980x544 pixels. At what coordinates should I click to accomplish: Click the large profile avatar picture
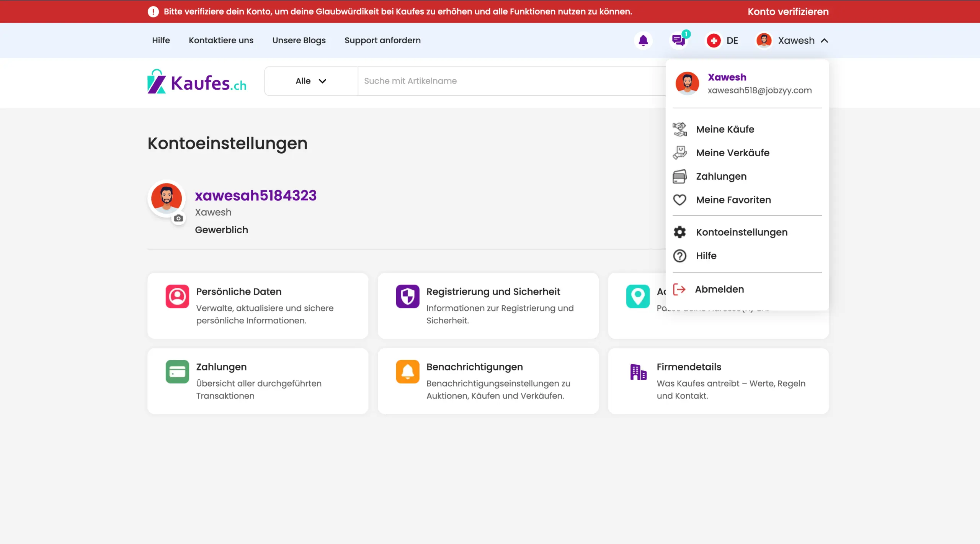[167, 198]
